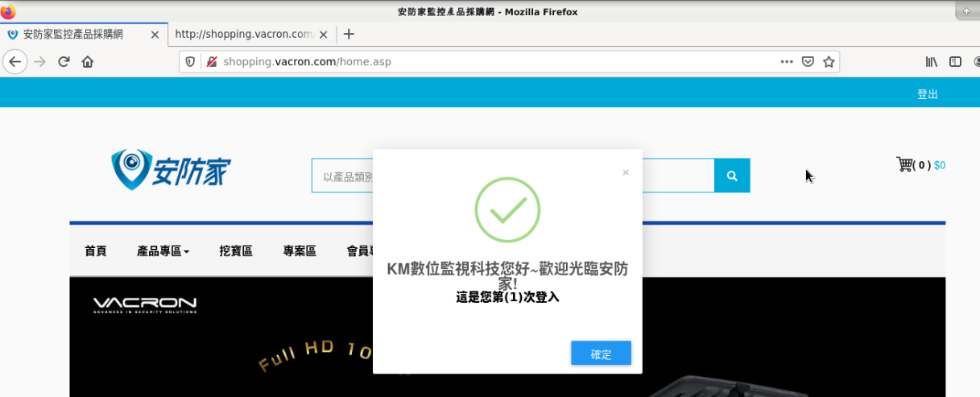Close the 安防家監控產品採購網 tab
This screenshot has height=397, width=980.
pos(157,35)
